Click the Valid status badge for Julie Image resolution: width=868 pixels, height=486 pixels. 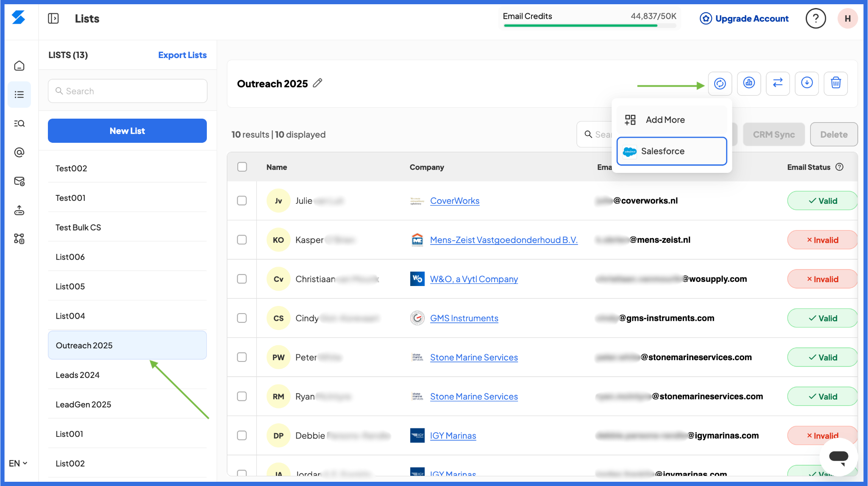(x=823, y=201)
